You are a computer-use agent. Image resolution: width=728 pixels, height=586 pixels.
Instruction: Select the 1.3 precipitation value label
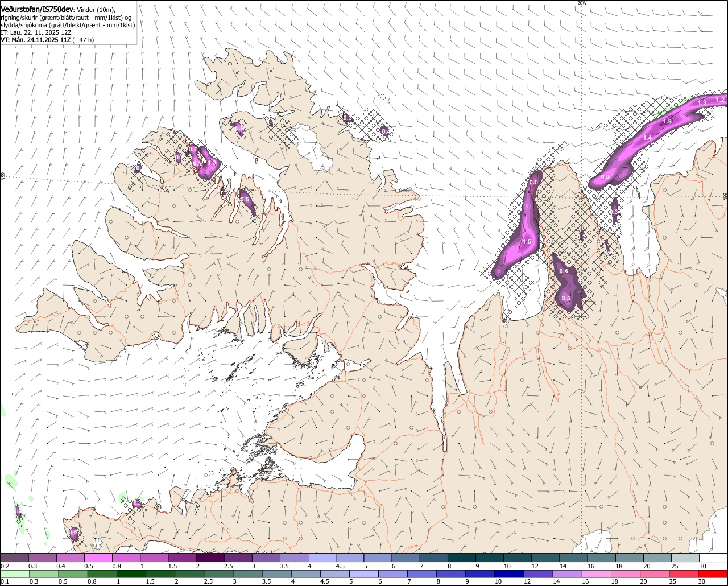coord(702,102)
